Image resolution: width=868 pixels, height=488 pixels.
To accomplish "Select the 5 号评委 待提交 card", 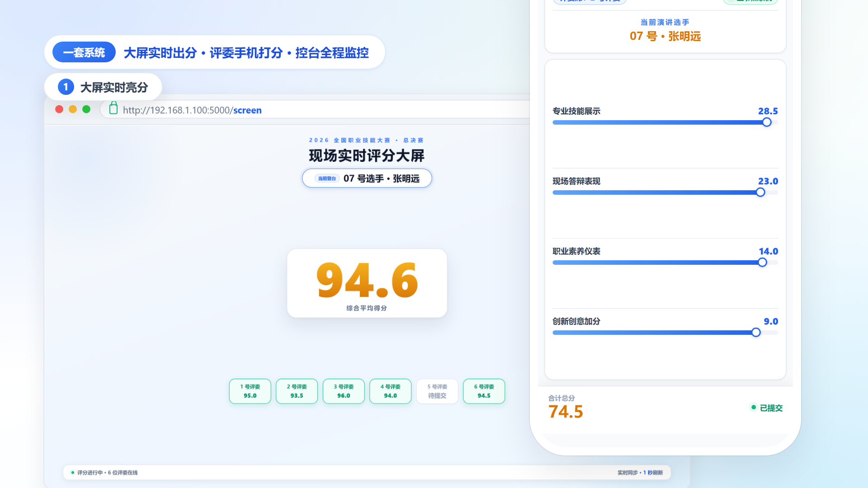I will (x=437, y=391).
